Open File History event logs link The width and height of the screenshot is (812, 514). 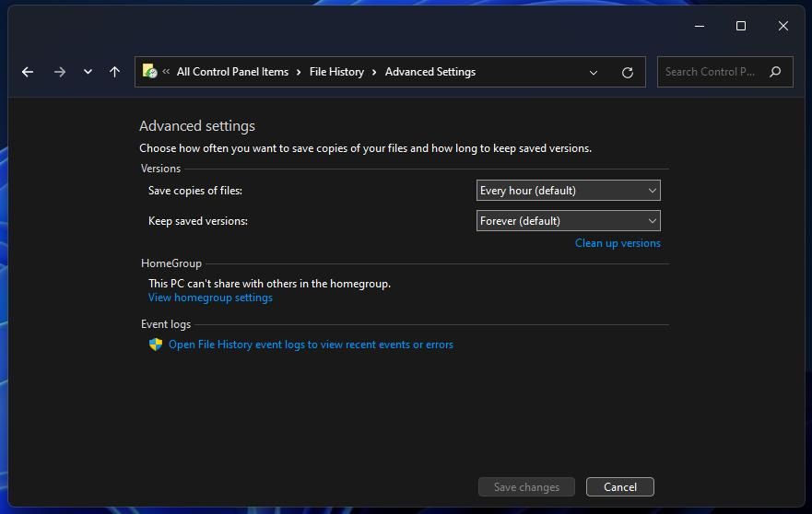tap(311, 345)
